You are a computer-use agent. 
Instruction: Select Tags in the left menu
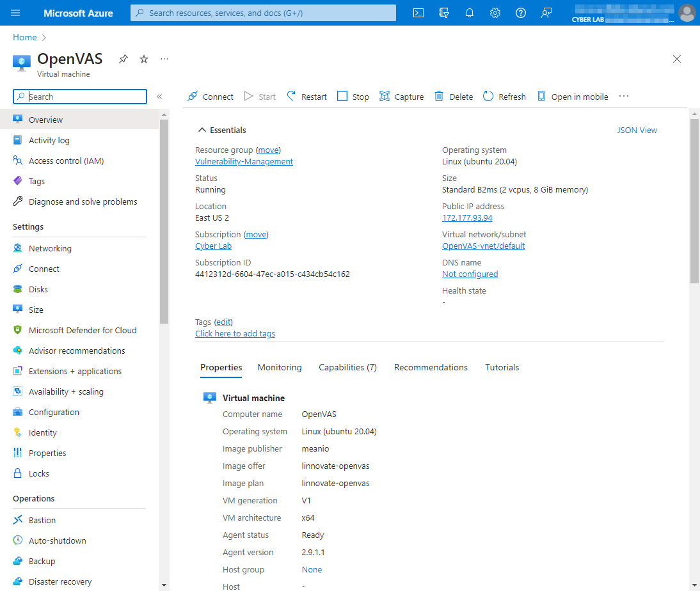click(x=36, y=181)
